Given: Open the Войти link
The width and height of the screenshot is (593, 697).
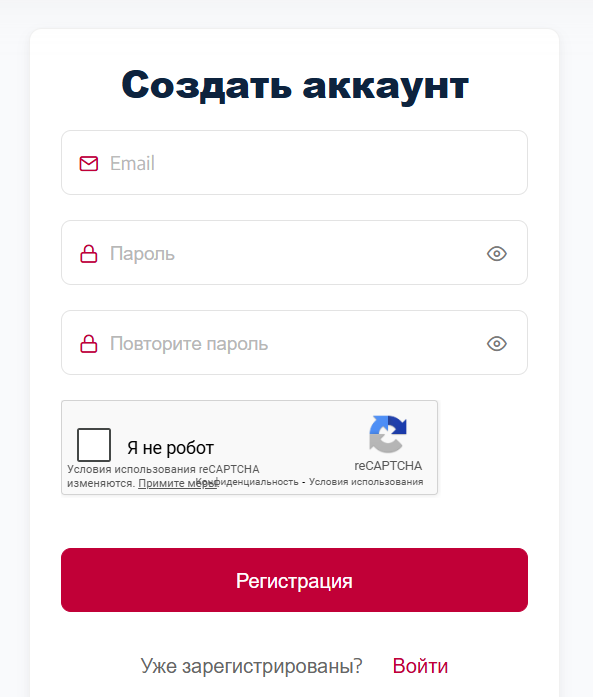Looking at the screenshot, I should point(420,666).
